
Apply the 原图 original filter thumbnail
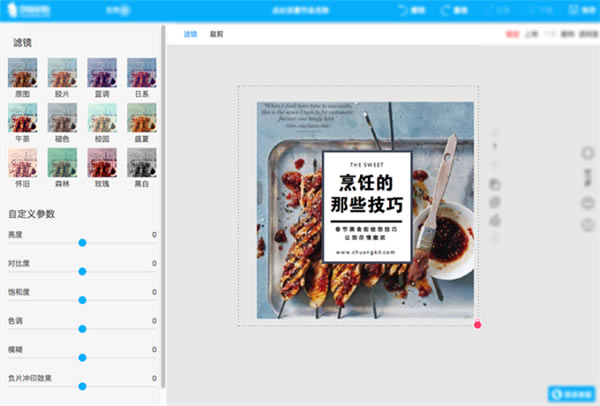pos(23,73)
